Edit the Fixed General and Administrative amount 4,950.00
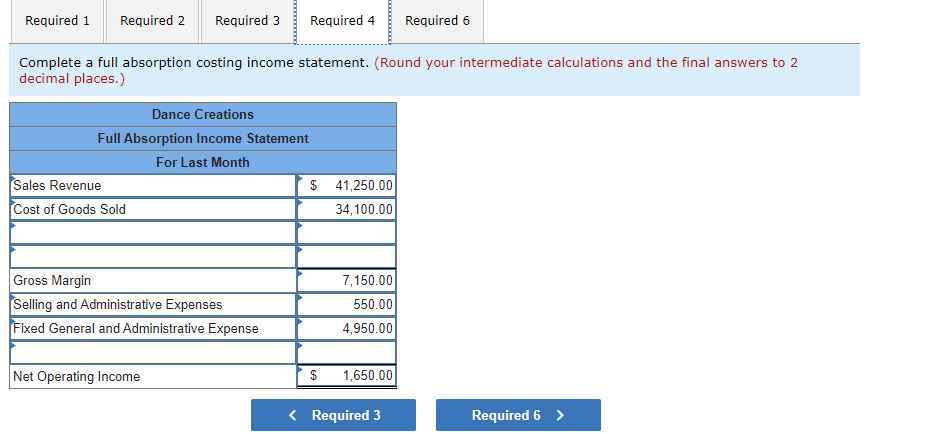The height and width of the screenshot is (434, 927). (x=346, y=328)
